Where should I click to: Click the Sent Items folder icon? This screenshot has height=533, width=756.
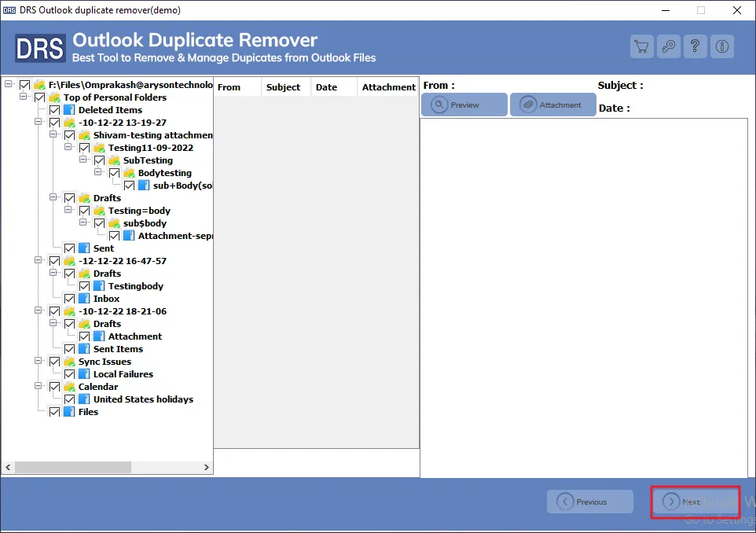point(84,349)
